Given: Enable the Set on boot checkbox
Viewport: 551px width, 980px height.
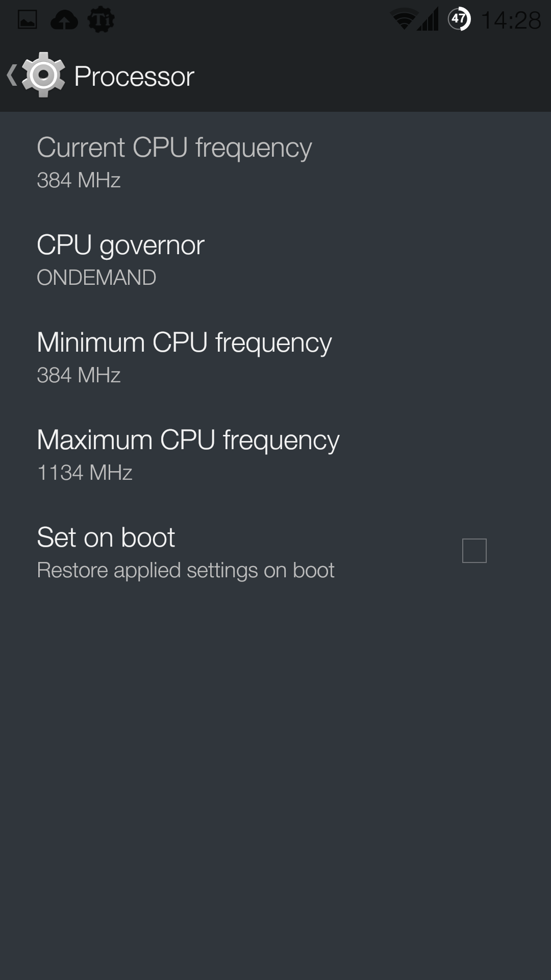Looking at the screenshot, I should pyautogui.click(x=474, y=551).
